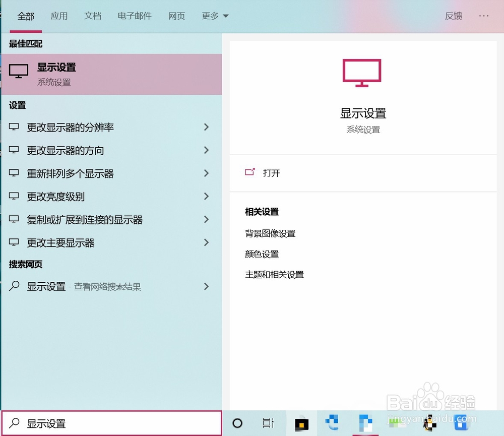Open the 更多 dropdown menu
This screenshot has height=436, width=504.
pos(214,16)
